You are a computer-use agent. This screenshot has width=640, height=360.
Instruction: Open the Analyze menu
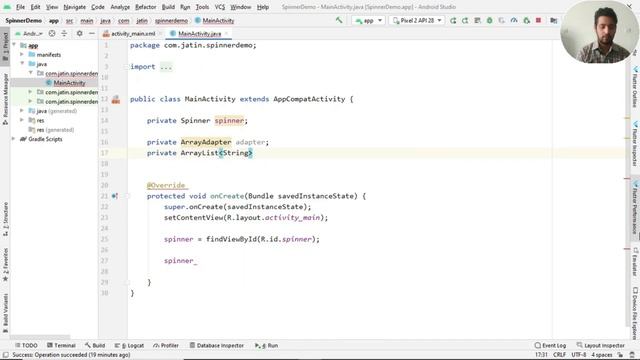120,7
